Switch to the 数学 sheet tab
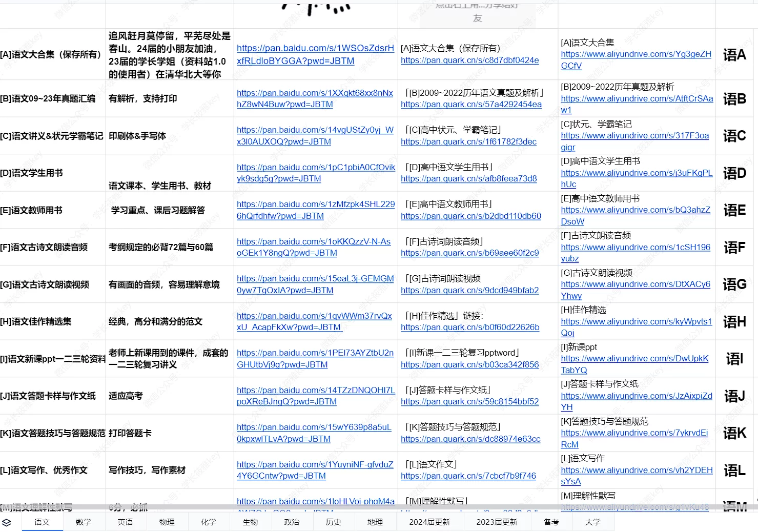 [84, 522]
